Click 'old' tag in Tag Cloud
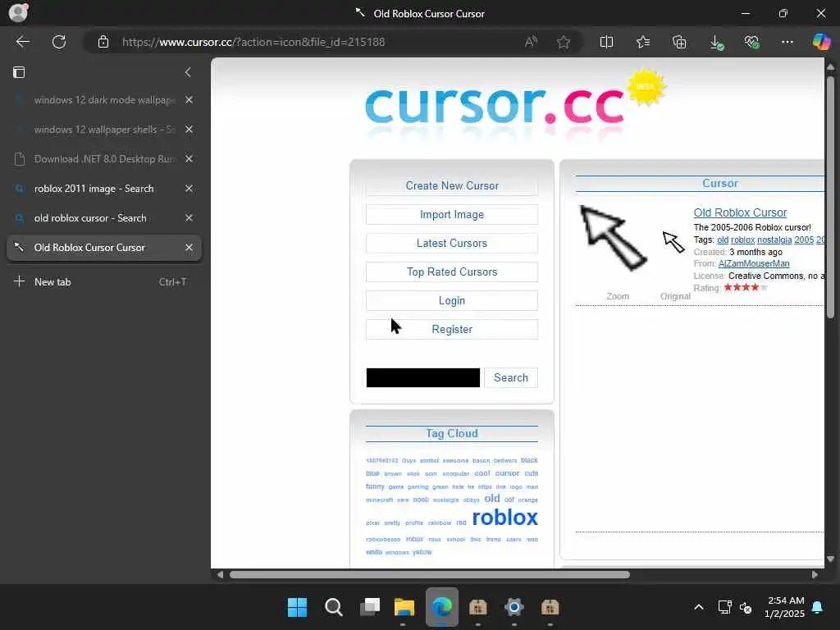This screenshot has width=840, height=630. coord(492,498)
